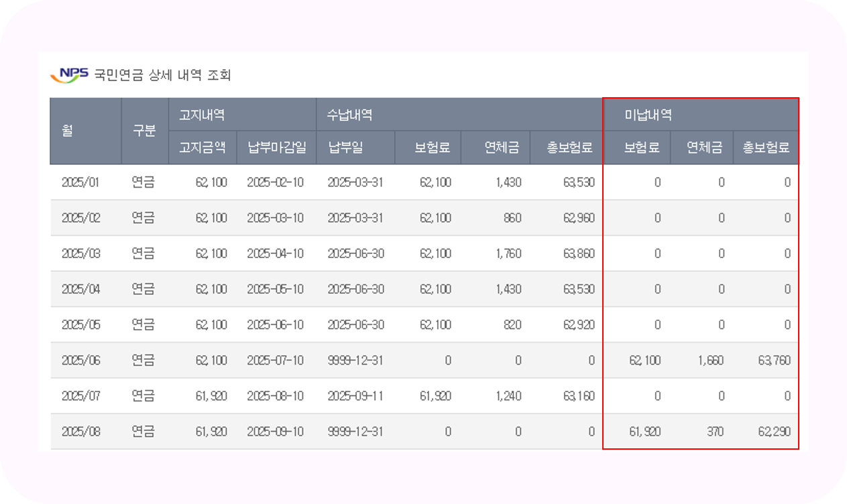Viewport: 847px width, 504px height.
Task: Click unpaid total '63,760'
Action: tap(775, 360)
